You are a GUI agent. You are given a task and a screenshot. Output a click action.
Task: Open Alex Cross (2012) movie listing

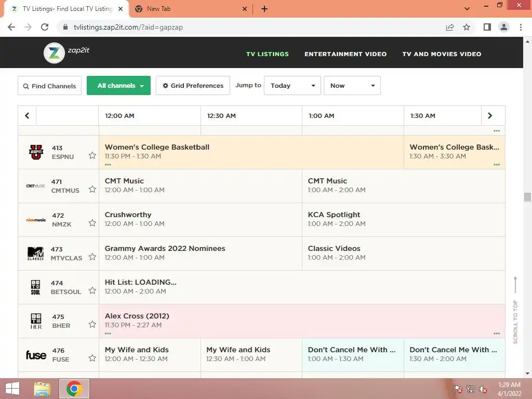pos(302,321)
